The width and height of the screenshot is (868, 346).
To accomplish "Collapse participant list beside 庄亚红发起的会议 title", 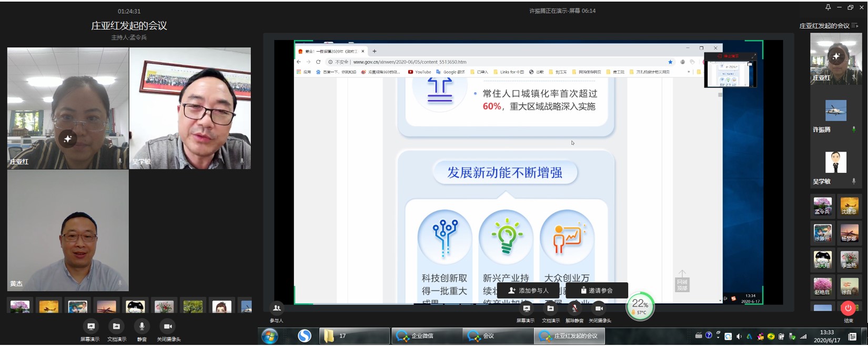I will [855, 26].
